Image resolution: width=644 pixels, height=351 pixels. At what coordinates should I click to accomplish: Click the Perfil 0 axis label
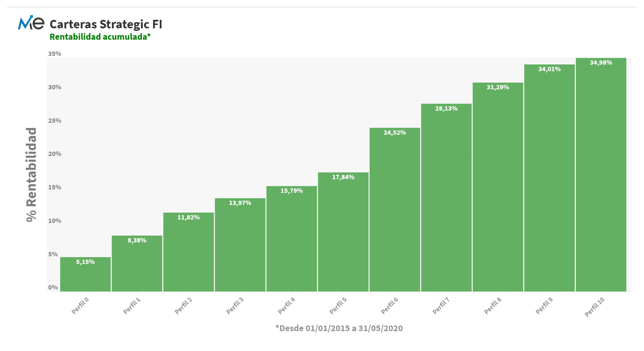[x=80, y=306]
